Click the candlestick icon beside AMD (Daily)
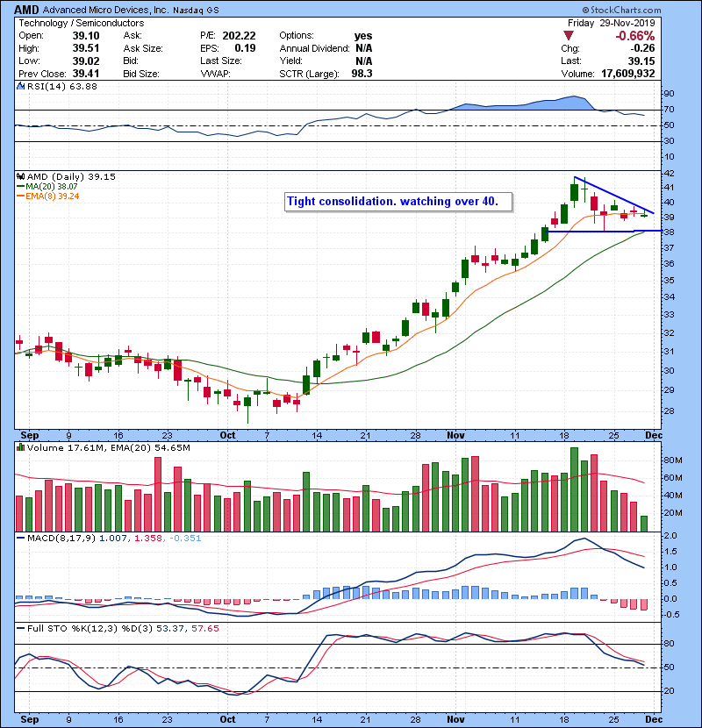702x728 pixels. tap(20, 176)
